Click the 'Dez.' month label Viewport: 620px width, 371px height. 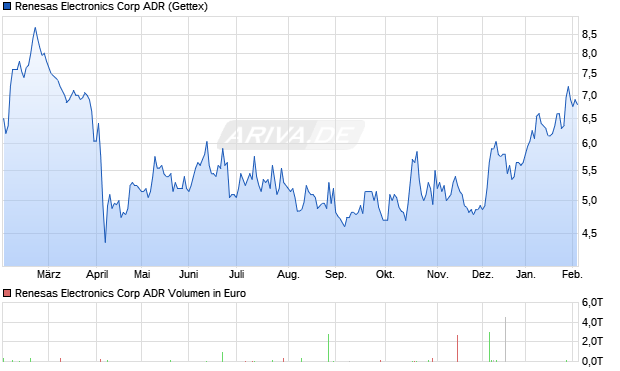click(482, 274)
